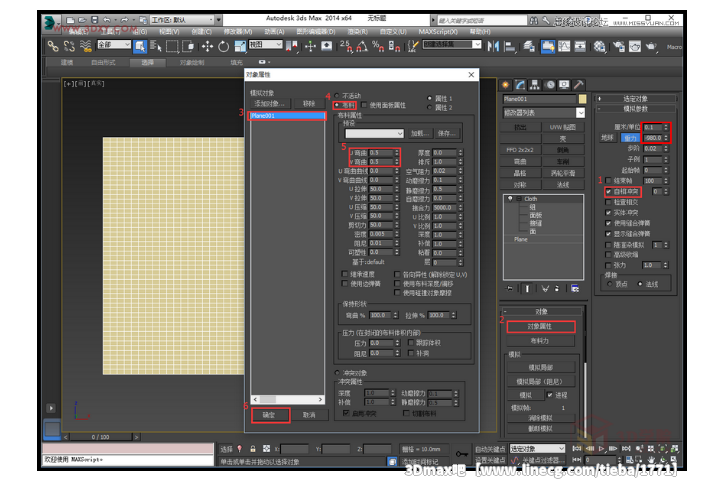Viewport: 717px width, 489px height.
Task: Open the Hierarchy command panel tab
Action: point(535,85)
